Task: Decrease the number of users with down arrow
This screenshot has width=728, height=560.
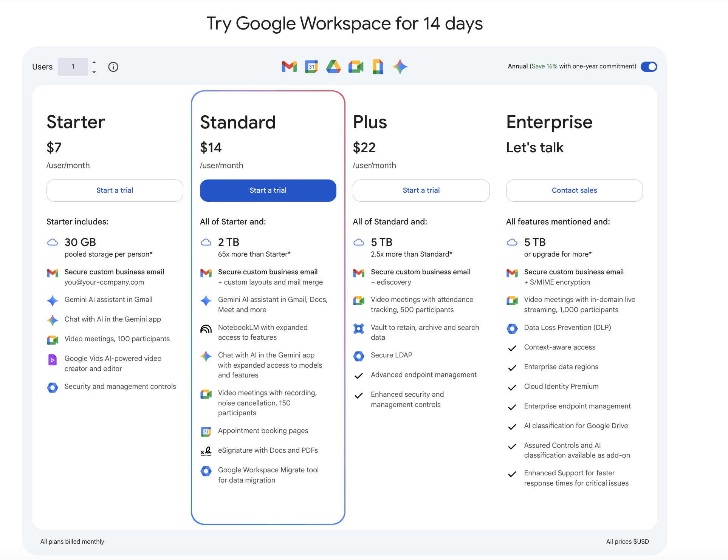Action: point(94,72)
